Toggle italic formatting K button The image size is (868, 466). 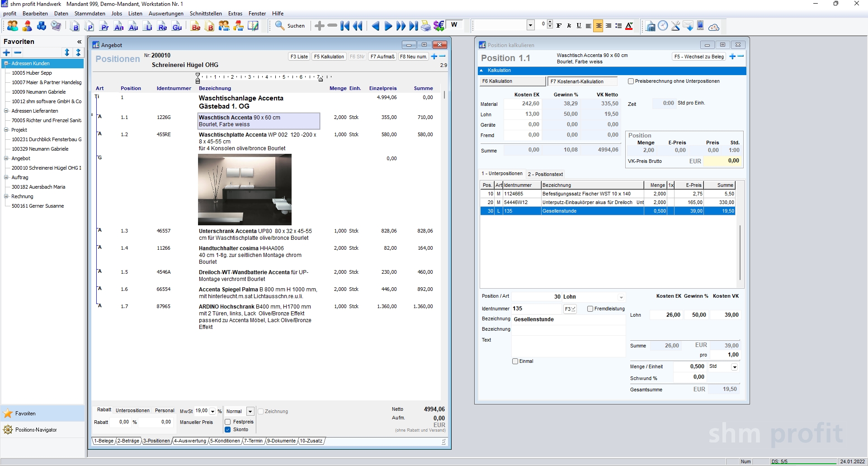coord(569,26)
